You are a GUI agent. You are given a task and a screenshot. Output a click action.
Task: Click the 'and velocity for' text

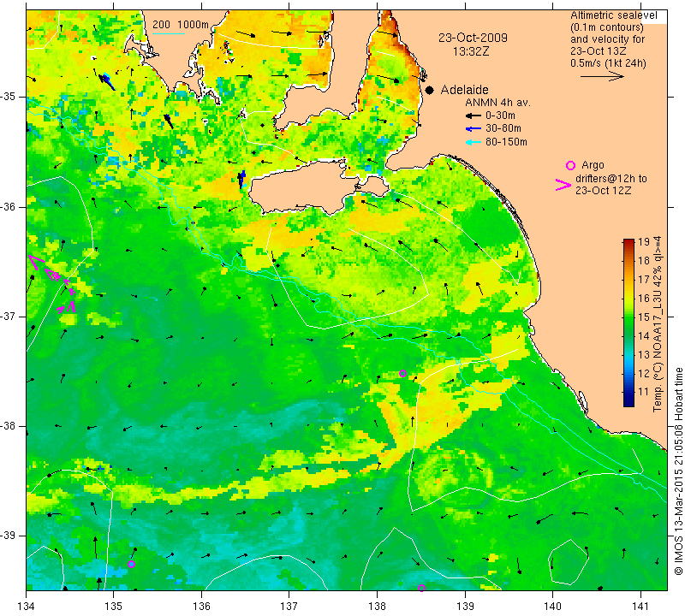(608, 39)
